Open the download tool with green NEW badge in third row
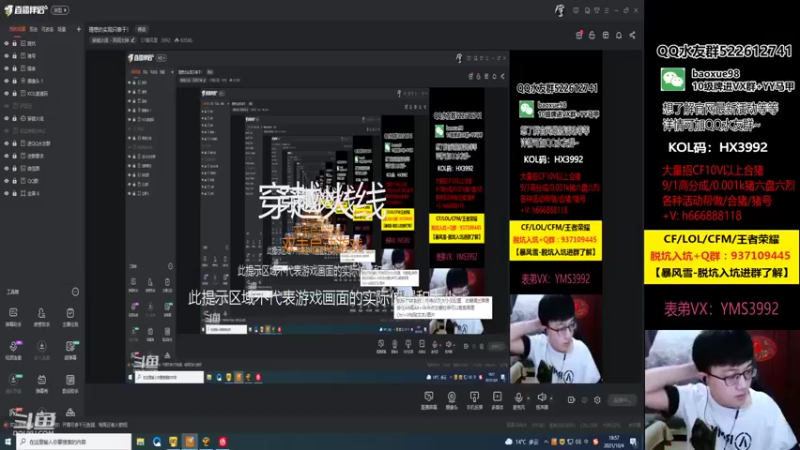Image resolution: width=800 pixels, height=450 pixels. coord(13,383)
